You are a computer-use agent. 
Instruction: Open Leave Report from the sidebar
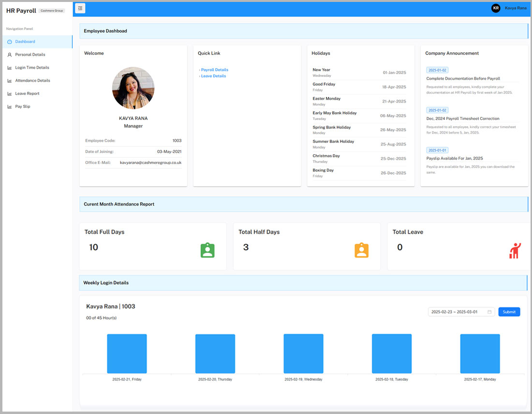[27, 94]
